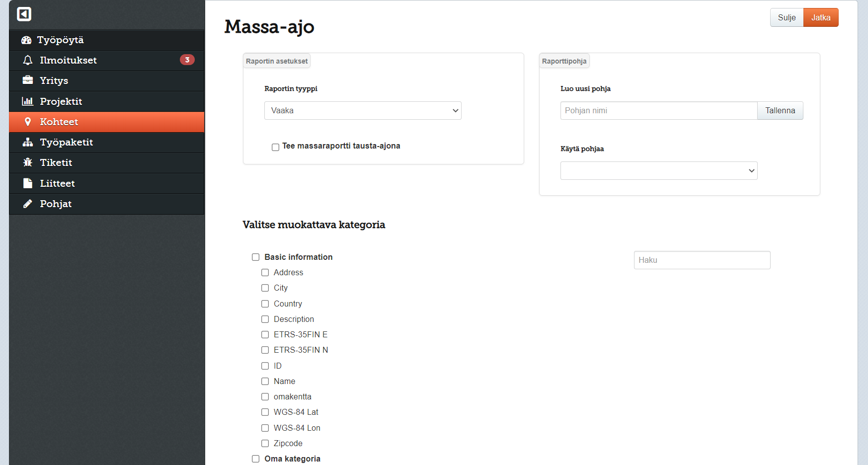This screenshot has width=868, height=465.
Task: Enable Tee massaraportti tausta-ajona checkbox
Action: pyautogui.click(x=275, y=147)
